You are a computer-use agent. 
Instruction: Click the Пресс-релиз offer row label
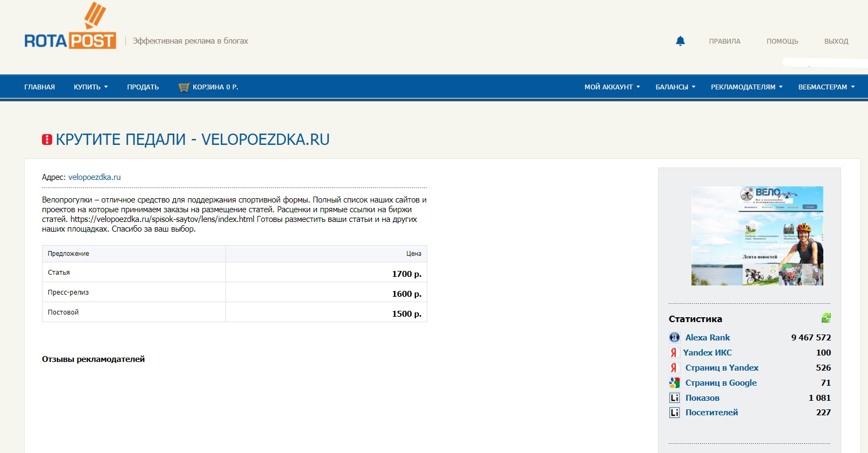[x=68, y=292]
